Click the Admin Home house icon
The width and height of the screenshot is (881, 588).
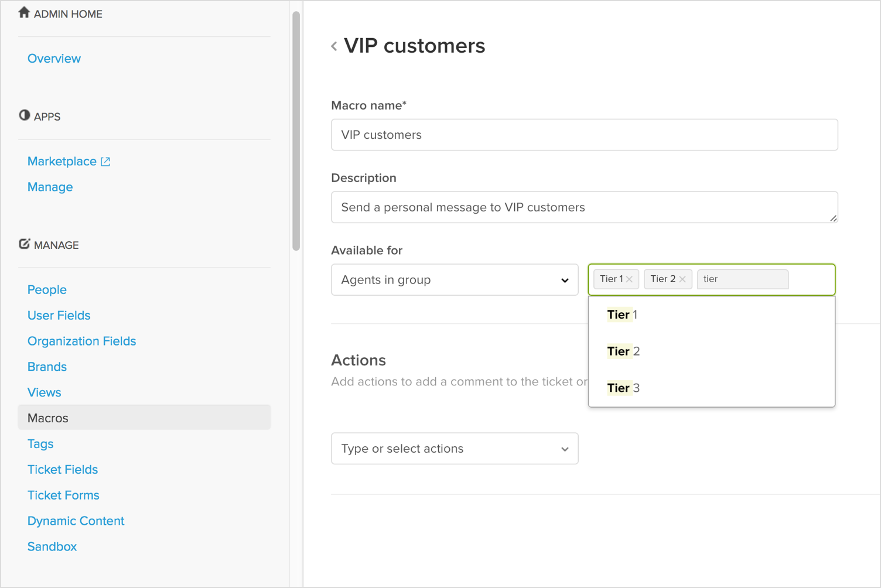tap(24, 13)
